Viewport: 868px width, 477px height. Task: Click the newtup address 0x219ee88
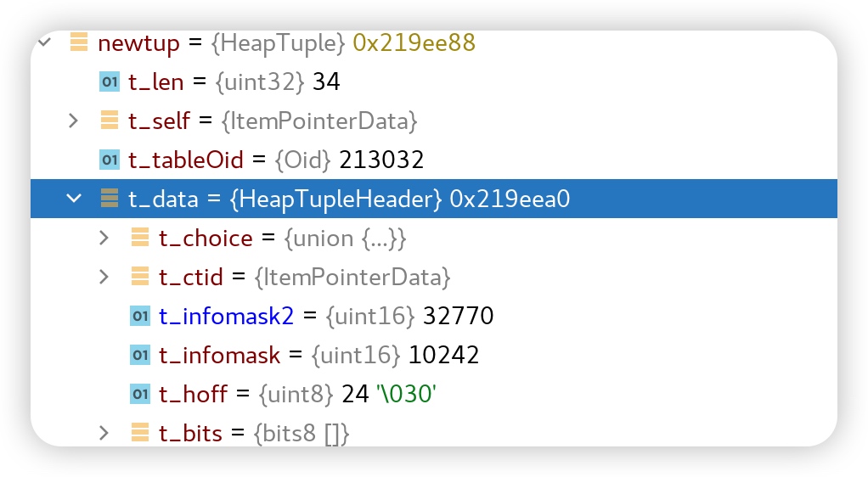pos(414,42)
